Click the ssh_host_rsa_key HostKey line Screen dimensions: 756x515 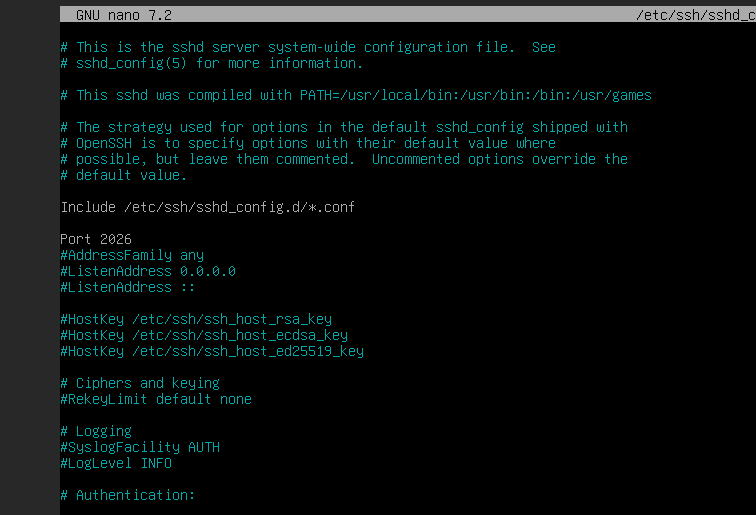tap(196, 319)
